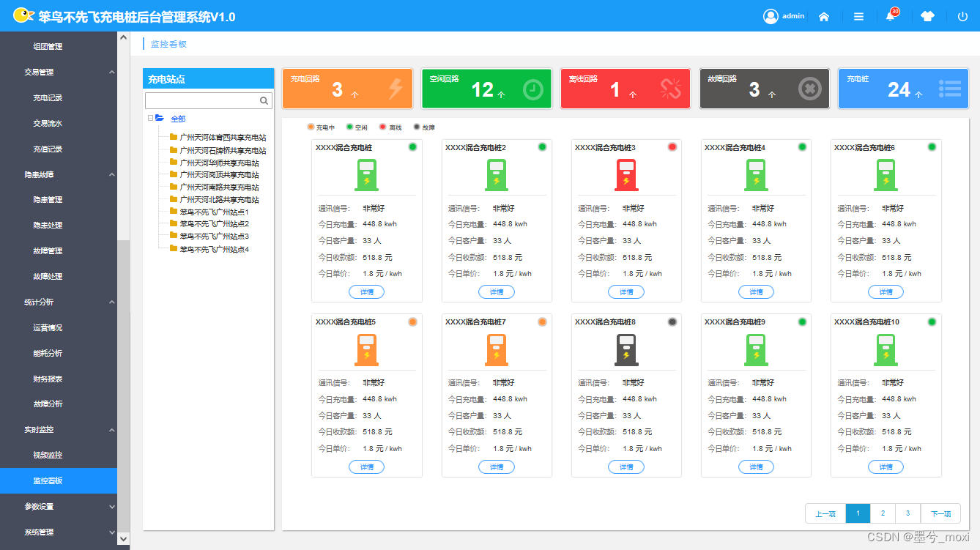Click charger icon of XXXX混合充电桩5
The image size is (980, 550).
tap(367, 349)
